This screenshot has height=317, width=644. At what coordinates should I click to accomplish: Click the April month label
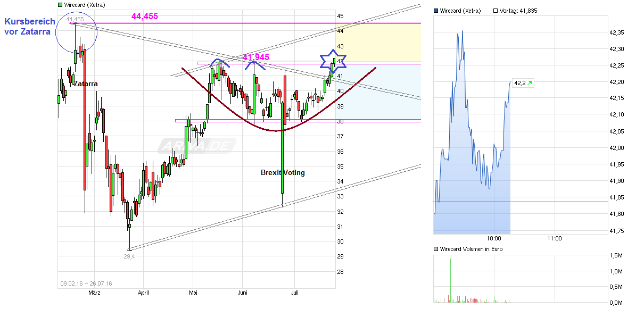[x=143, y=293]
